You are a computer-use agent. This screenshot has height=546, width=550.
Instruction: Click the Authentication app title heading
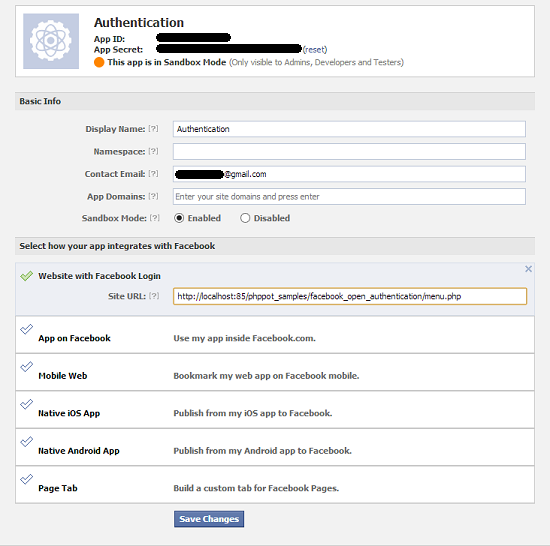[x=139, y=23]
